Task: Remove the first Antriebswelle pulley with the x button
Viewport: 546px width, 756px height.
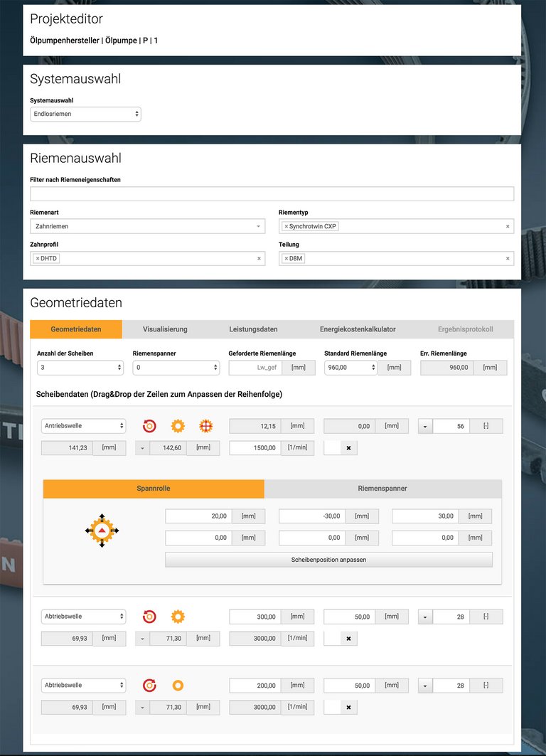Action: [348, 448]
